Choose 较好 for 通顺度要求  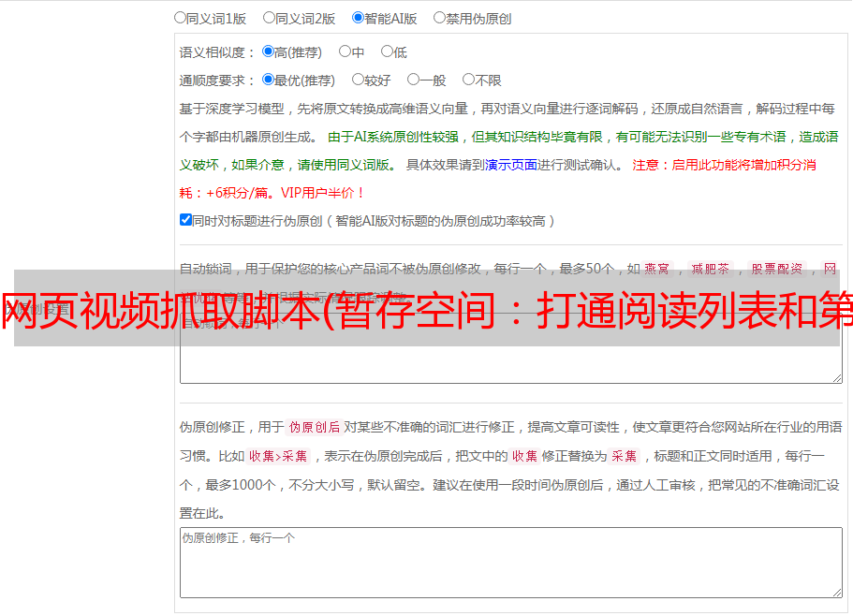(x=358, y=80)
